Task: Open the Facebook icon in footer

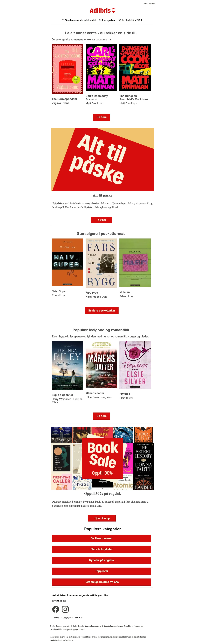Action: [x=56, y=609]
